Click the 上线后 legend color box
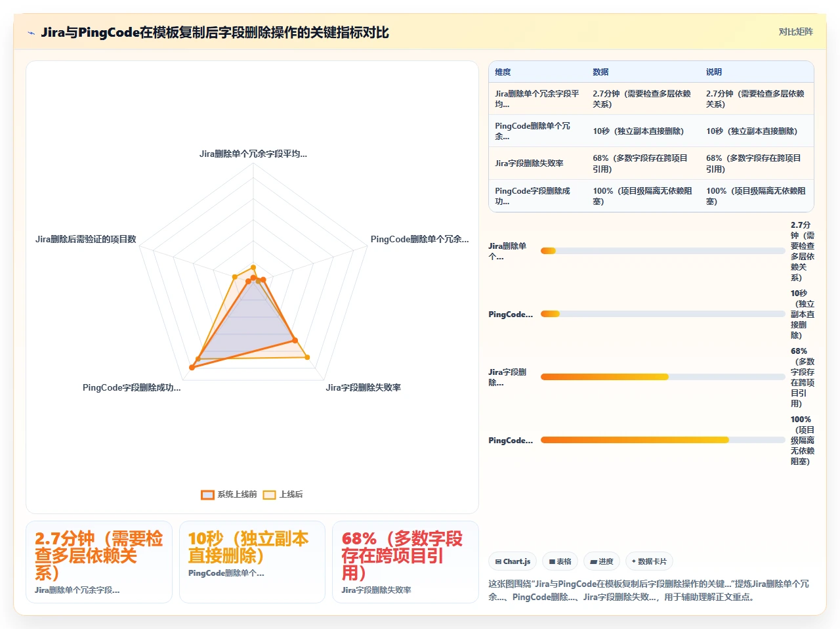840x629 pixels. point(269,494)
